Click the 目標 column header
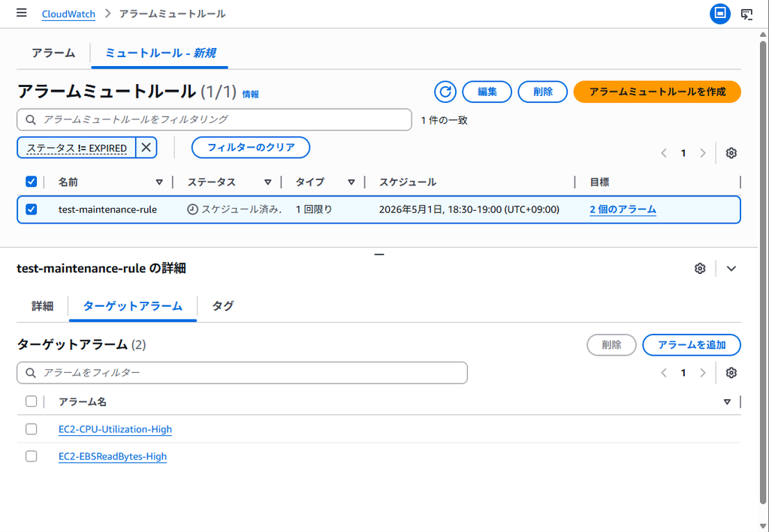Screen dimensions: 769x532 click(599, 182)
